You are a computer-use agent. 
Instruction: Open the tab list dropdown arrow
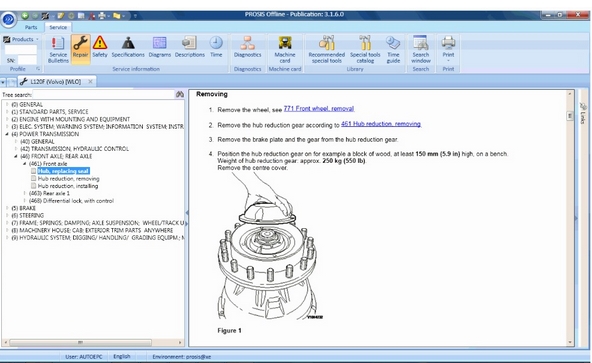(x=3, y=82)
